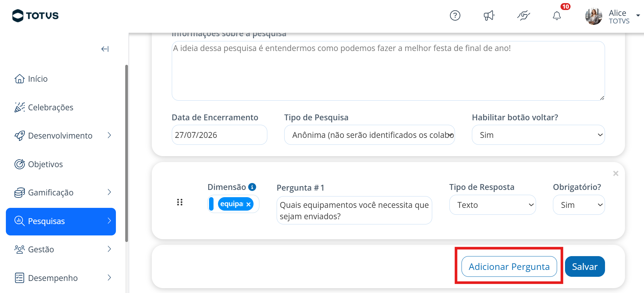Remove the equipa dimension tag
Screen dimensions: 644x293
tap(248, 204)
